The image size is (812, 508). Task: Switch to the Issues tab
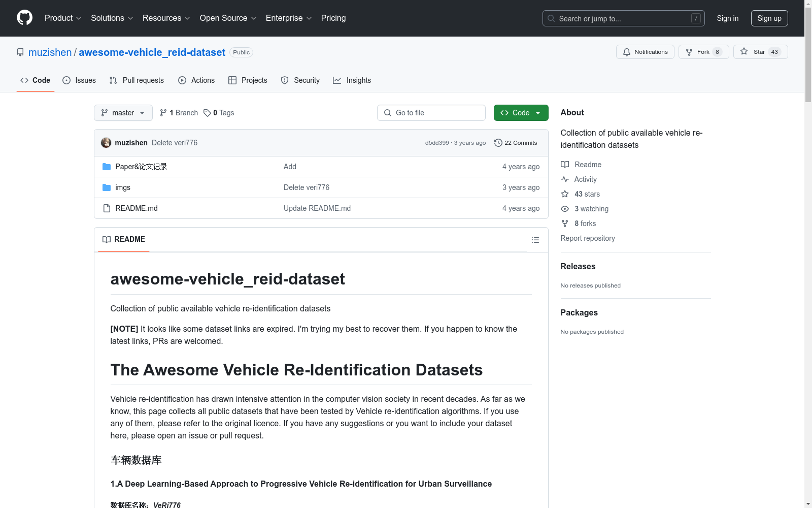[79, 80]
